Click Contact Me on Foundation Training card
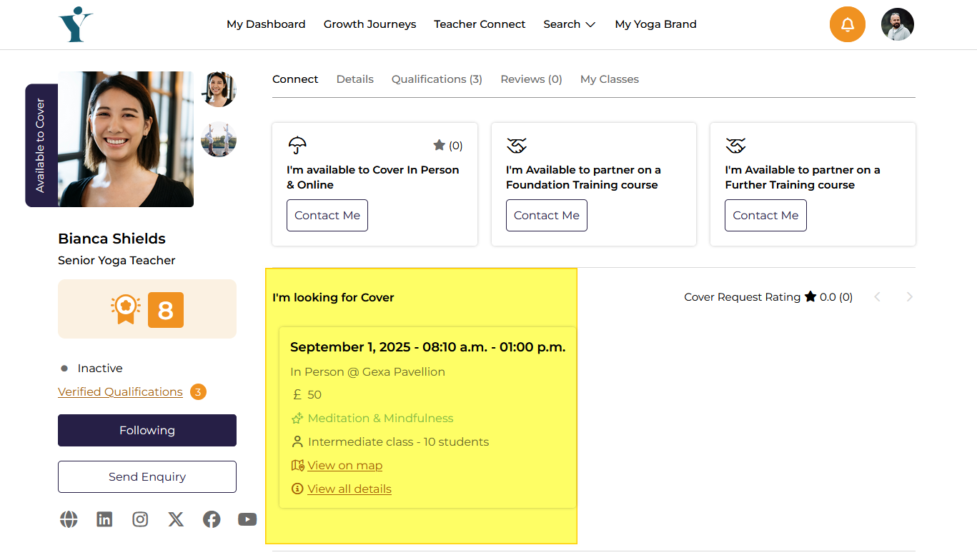Viewport: 977px width, 560px height. pyautogui.click(x=547, y=215)
